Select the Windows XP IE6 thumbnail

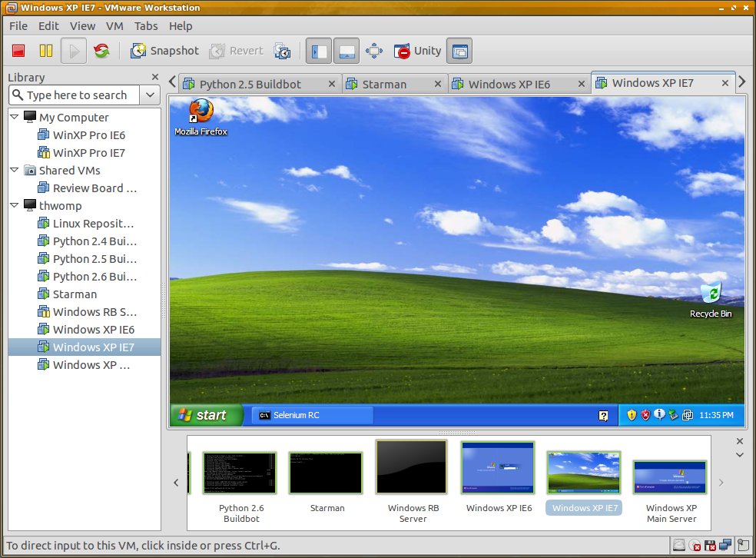(x=499, y=477)
